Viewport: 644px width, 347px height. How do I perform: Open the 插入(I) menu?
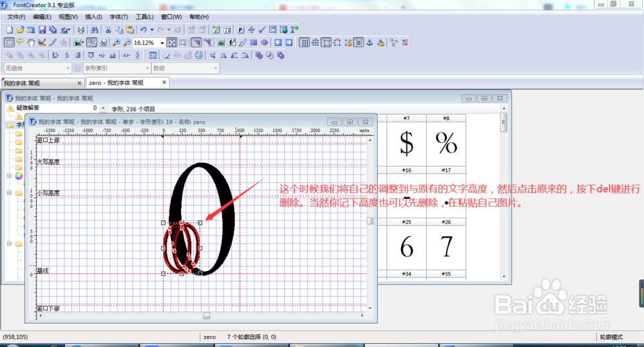pyautogui.click(x=93, y=17)
